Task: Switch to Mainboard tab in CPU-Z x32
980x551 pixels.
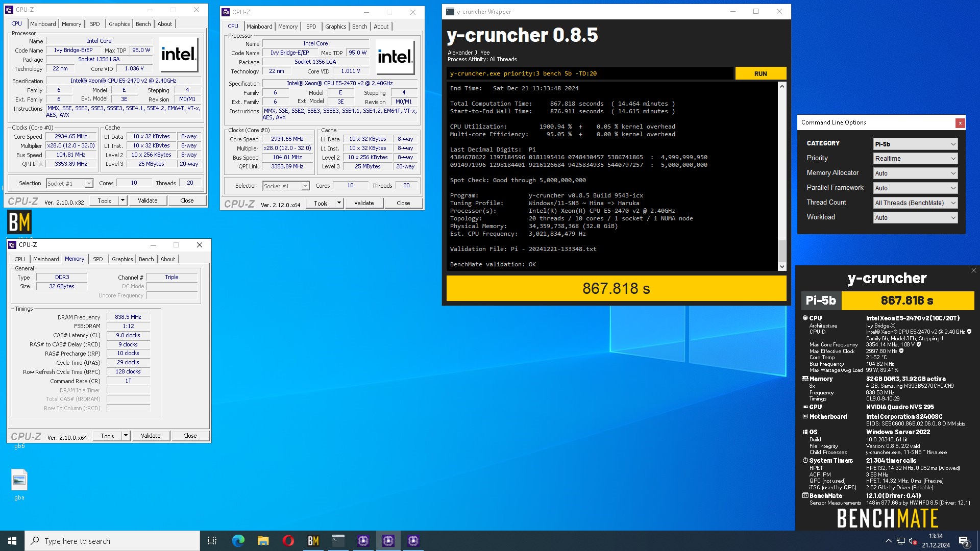Action: coord(43,24)
